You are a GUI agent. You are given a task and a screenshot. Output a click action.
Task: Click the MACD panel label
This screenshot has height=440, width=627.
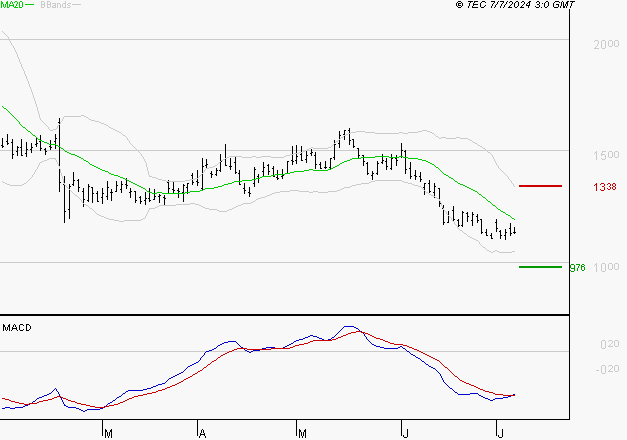tap(17, 328)
